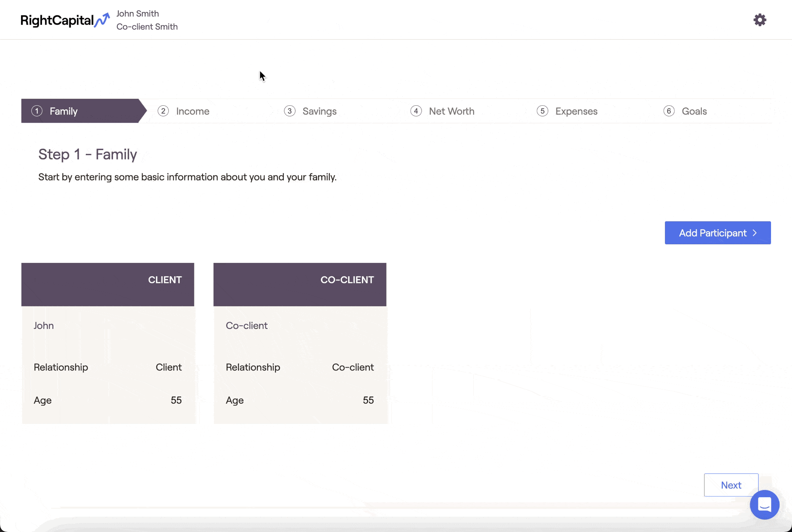Open the chat support bubble
The width and height of the screenshot is (792, 532).
pos(764,505)
